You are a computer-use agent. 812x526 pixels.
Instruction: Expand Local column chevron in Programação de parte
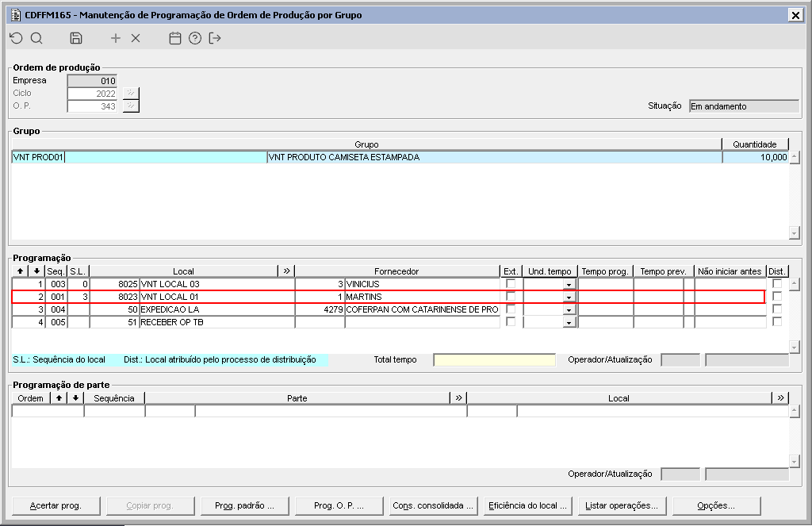click(781, 398)
